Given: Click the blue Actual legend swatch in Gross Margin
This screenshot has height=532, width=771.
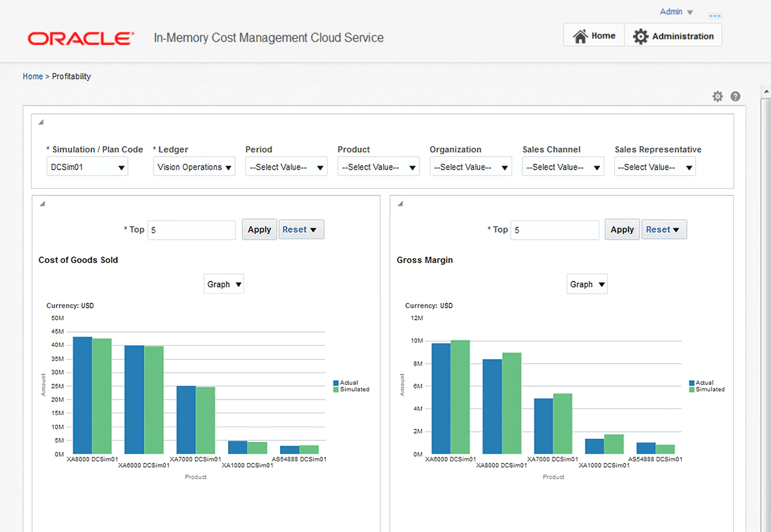Looking at the screenshot, I should point(692,383).
